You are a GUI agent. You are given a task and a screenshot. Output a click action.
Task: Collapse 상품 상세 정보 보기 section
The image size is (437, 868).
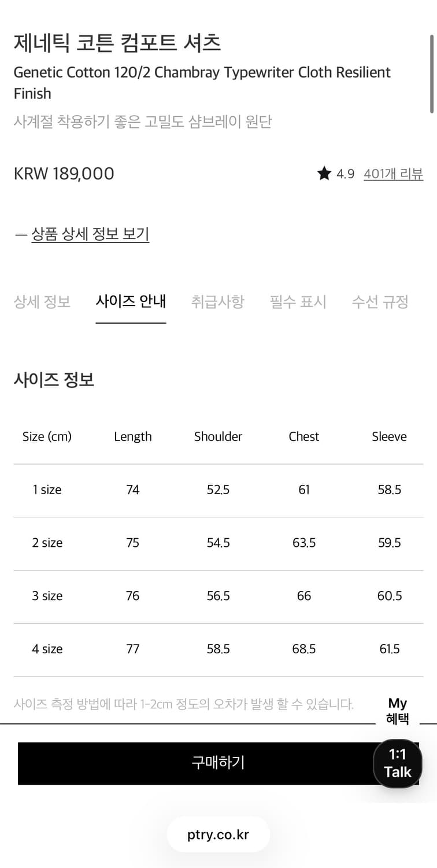tap(90, 233)
